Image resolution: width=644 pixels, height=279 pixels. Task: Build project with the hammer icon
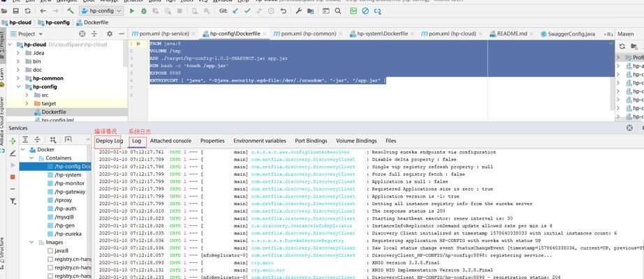(71, 11)
